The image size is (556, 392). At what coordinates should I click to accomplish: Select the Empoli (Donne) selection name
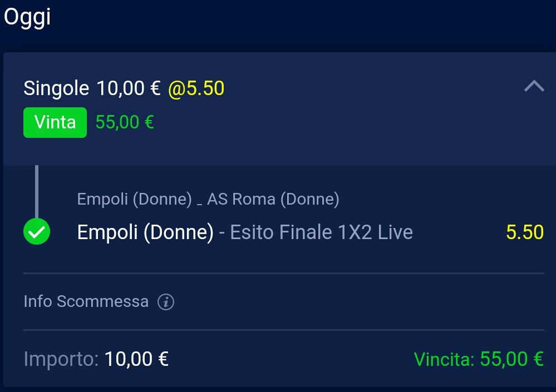[145, 232]
